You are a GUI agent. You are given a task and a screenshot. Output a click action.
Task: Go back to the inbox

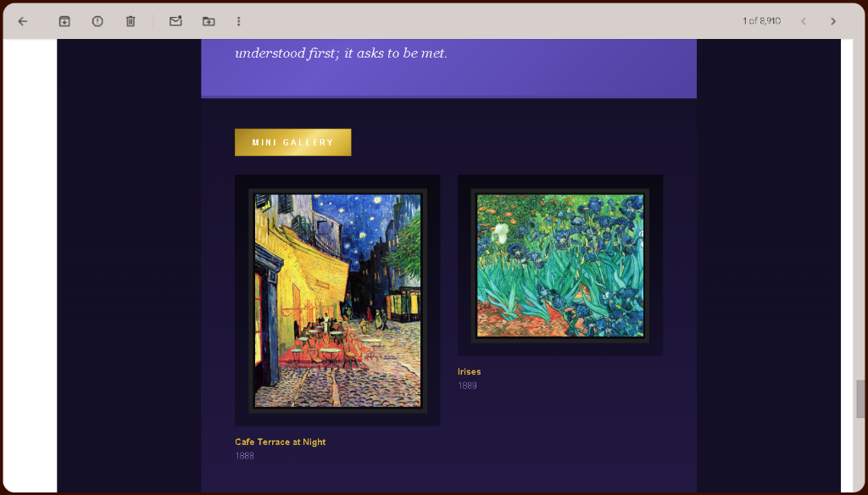pyautogui.click(x=22, y=21)
